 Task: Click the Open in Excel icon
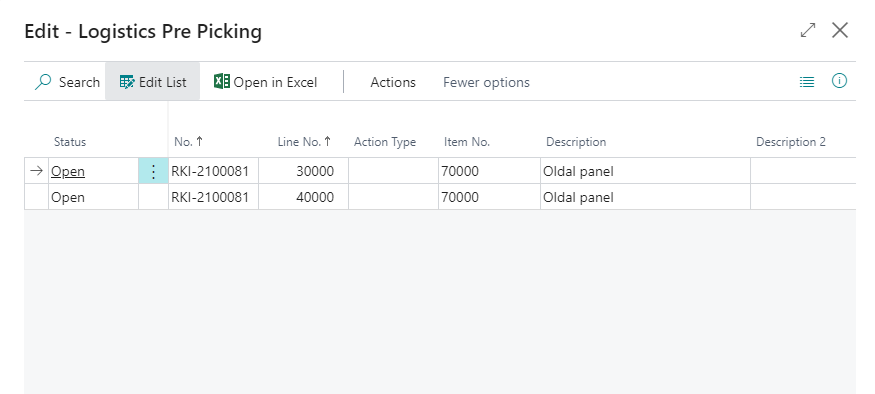pos(222,81)
